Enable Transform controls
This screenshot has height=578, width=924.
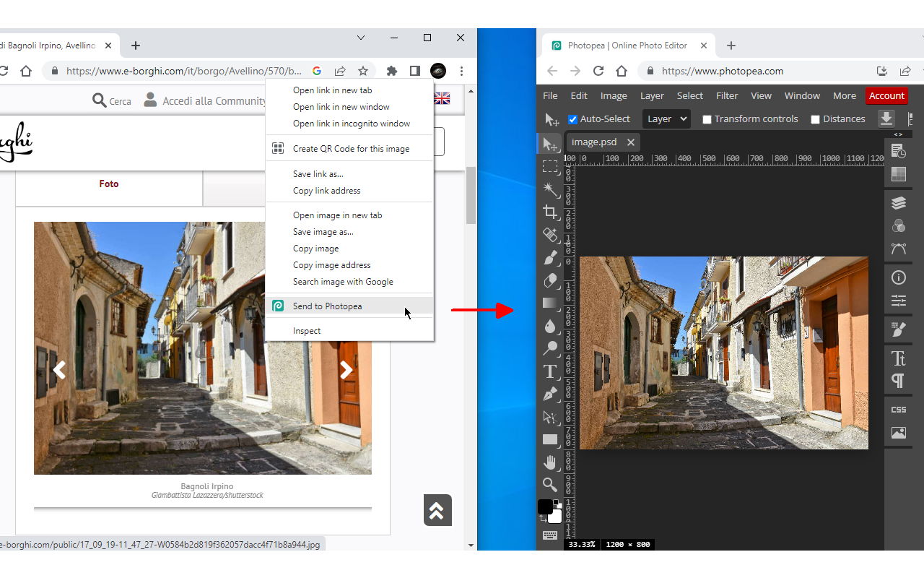click(707, 119)
